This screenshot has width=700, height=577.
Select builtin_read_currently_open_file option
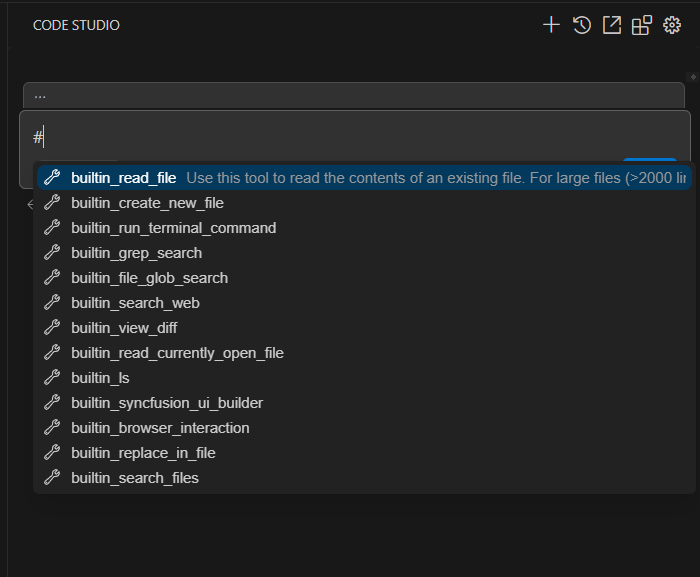177,353
